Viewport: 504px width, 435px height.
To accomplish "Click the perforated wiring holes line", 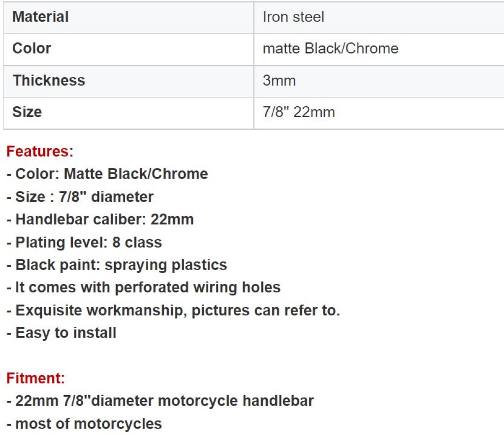I will click(143, 287).
